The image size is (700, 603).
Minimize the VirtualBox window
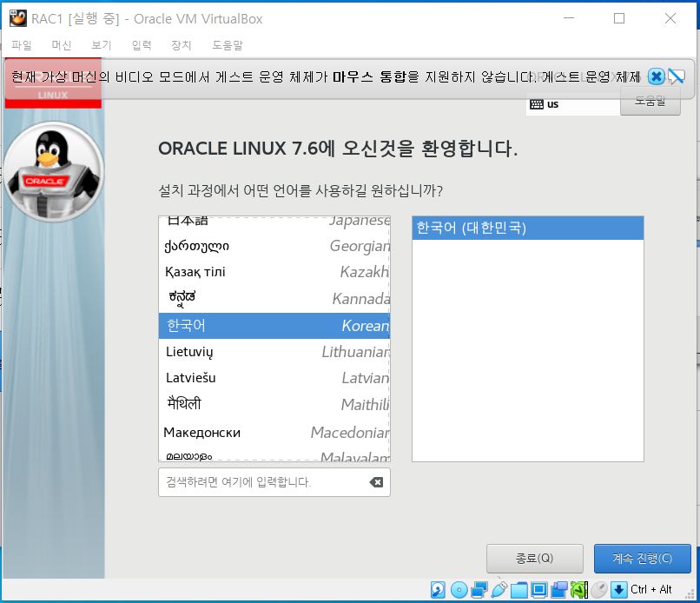click(x=569, y=18)
